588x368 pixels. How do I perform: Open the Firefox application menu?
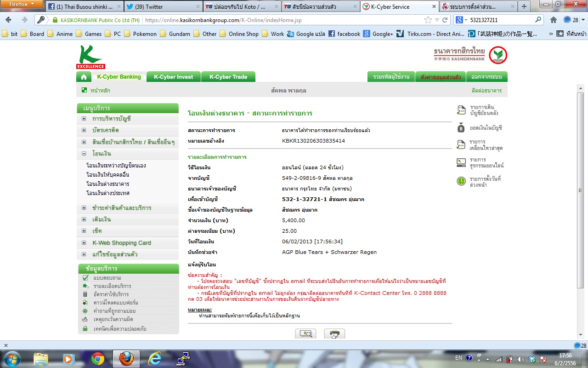[22, 4]
